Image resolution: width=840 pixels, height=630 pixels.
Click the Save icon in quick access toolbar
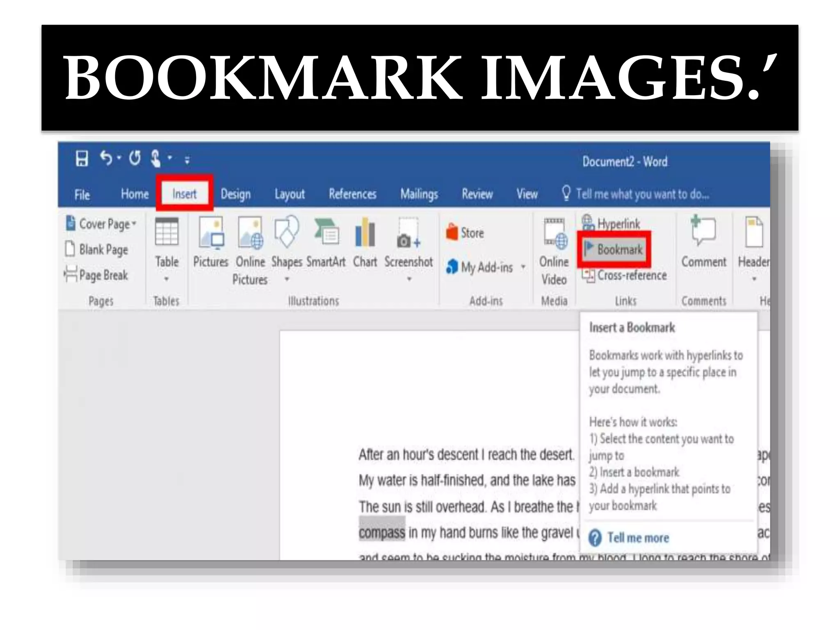[82, 158]
